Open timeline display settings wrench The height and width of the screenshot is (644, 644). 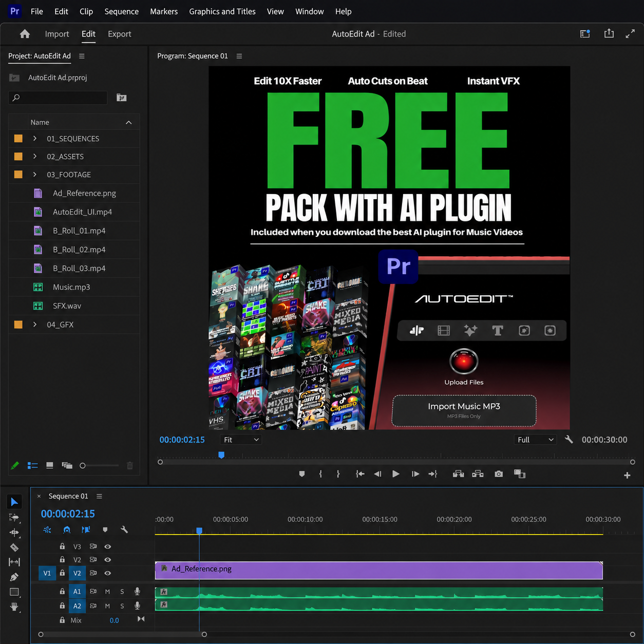[x=124, y=529]
